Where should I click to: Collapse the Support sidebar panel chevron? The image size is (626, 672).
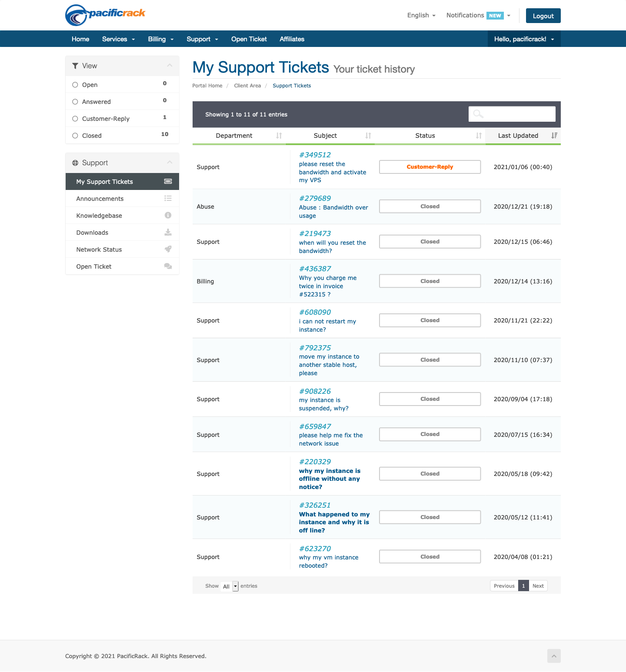point(170,163)
